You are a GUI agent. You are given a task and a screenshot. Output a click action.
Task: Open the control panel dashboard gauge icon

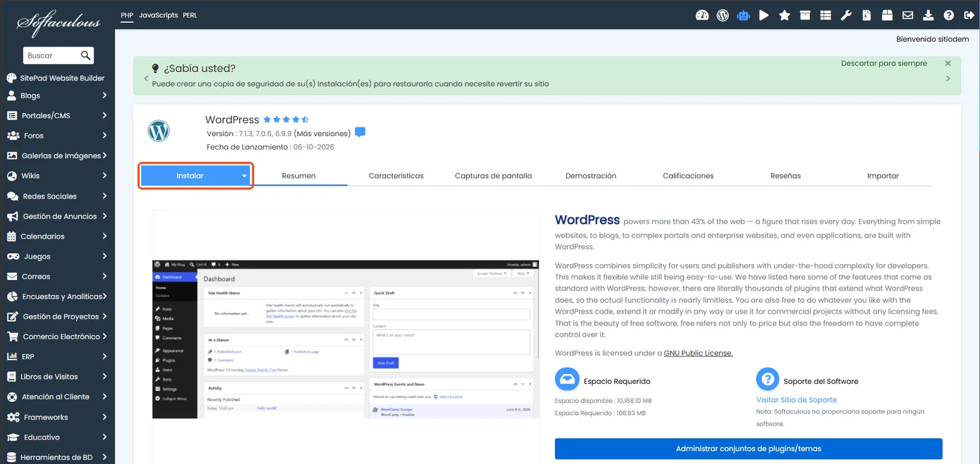(702, 15)
